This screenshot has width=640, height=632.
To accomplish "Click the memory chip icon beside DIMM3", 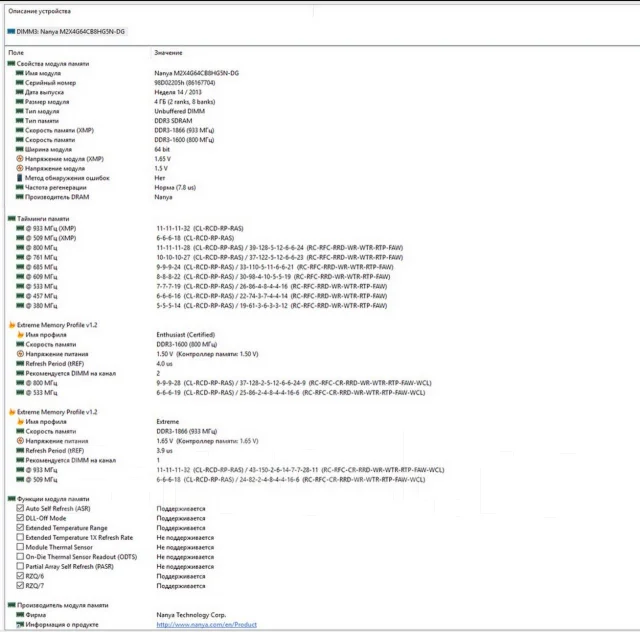I will click(11, 31).
